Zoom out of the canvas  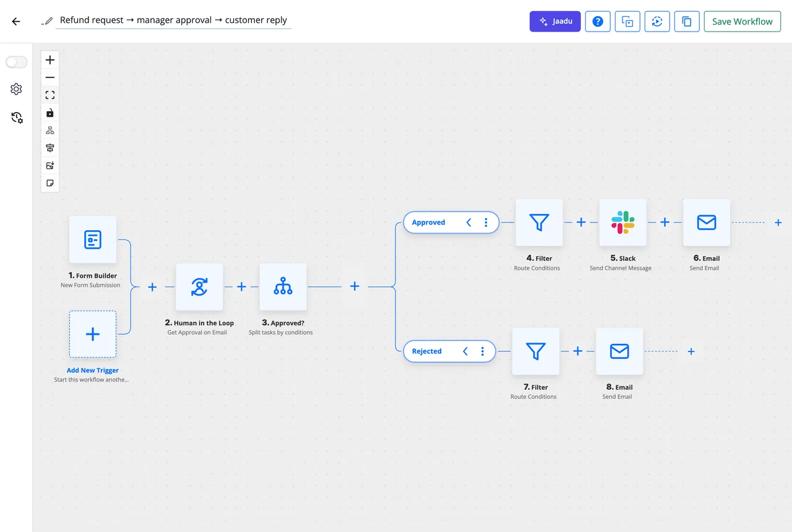click(50, 77)
